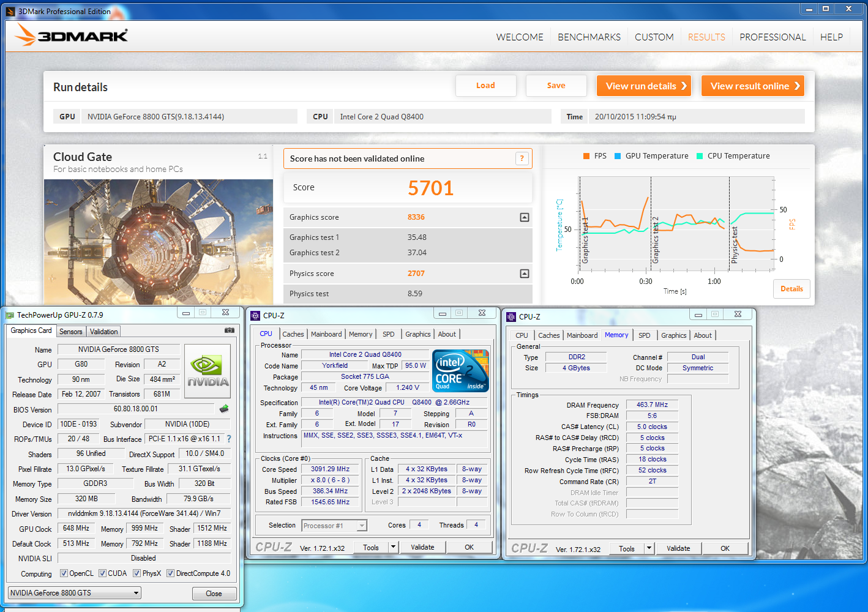Image resolution: width=868 pixels, height=612 pixels.
Task: Click the Memory CPU-Z window title icon
Action: pos(511,317)
